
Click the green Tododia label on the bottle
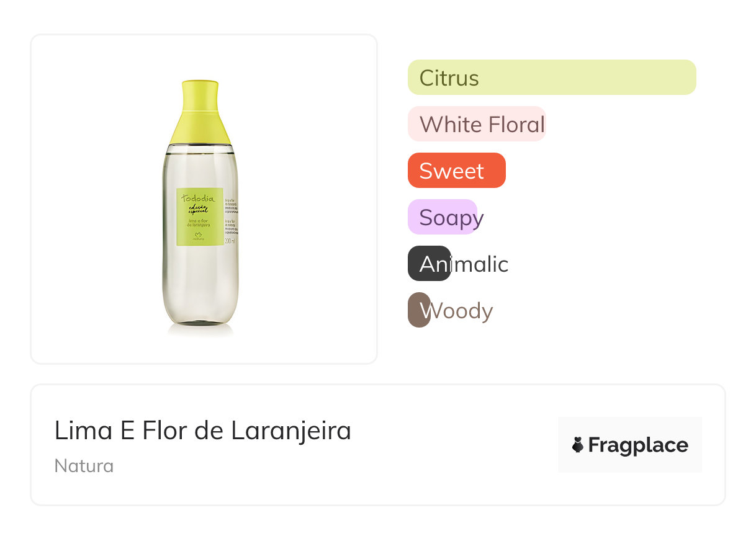coord(199,217)
